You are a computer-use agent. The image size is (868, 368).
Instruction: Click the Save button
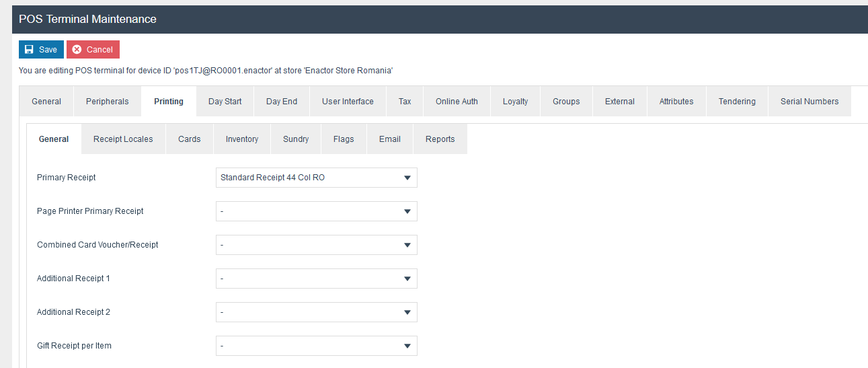coord(41,50)
